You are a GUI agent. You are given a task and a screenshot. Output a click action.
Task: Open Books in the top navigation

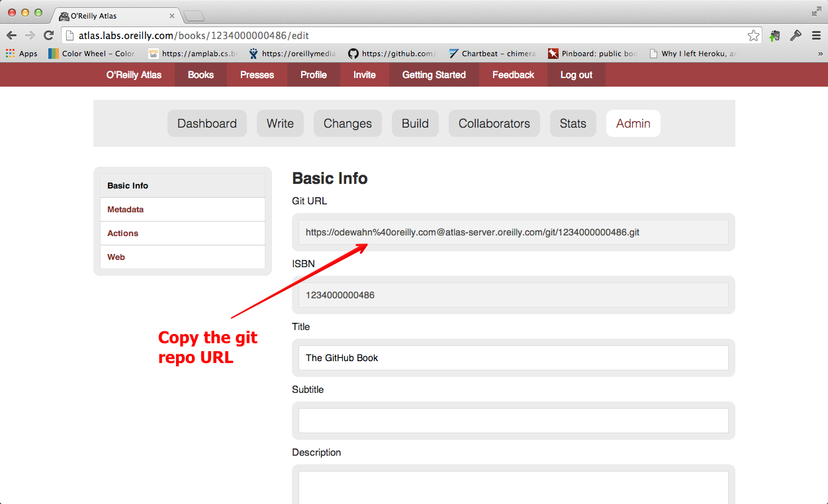click(x=201, y=75)
